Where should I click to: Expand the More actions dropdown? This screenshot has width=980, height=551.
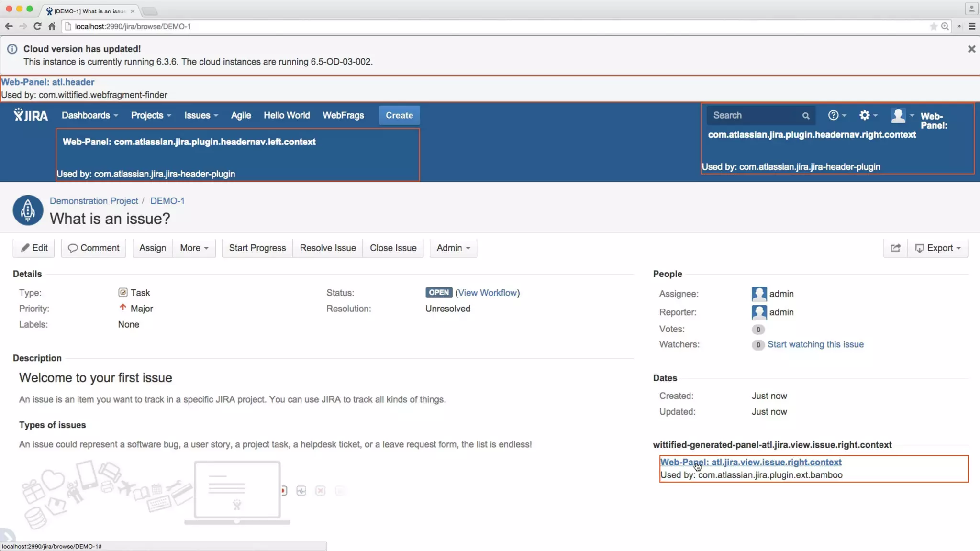coord(194,248)
